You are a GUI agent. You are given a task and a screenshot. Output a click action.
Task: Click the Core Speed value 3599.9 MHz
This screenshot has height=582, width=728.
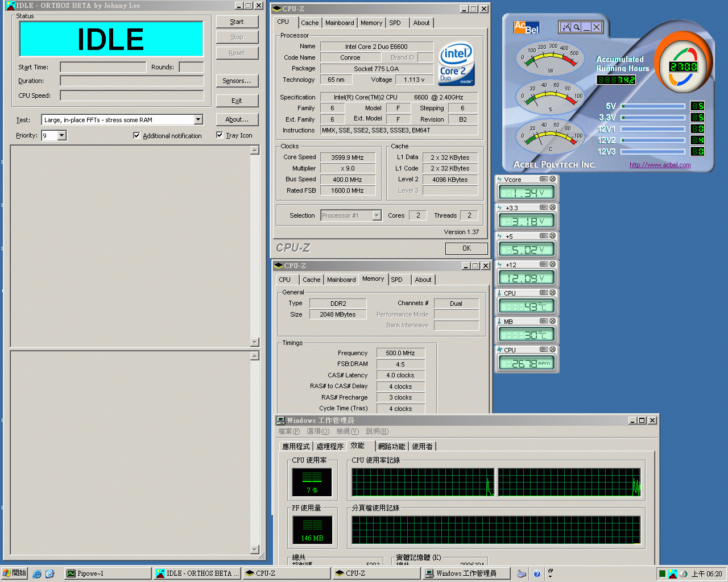pos(348,157)
